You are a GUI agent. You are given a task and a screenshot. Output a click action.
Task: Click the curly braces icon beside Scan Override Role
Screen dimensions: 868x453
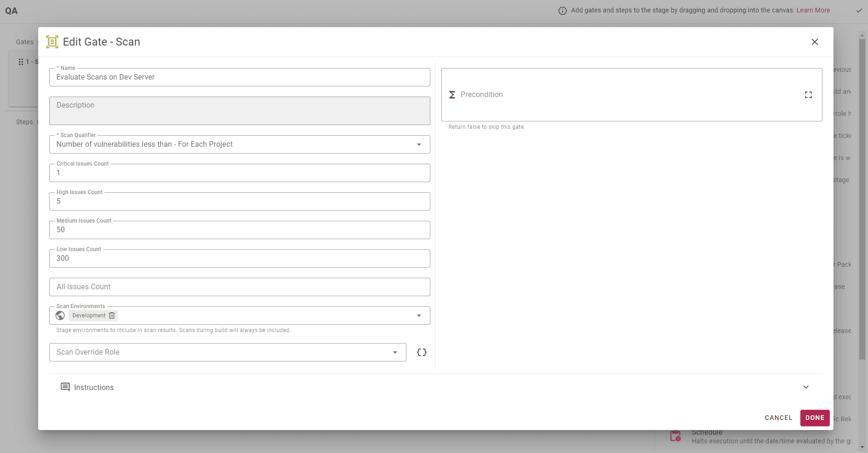421,352
